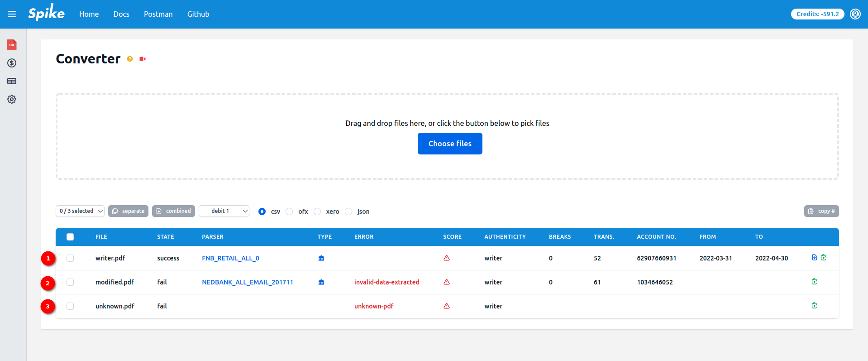Open the dollar billing sidebar icon
Screen dimensions: 868x361
[x=12, y=63]
